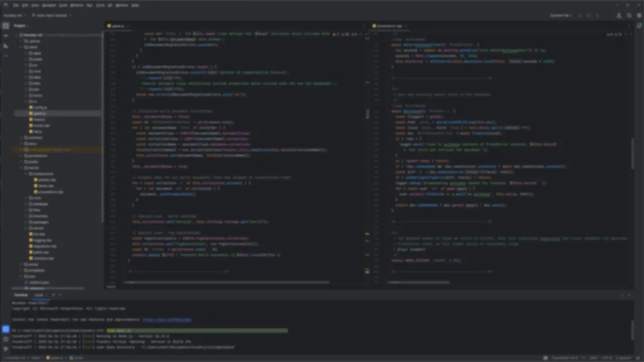Click the Run current configuration icon
This screenshot has height=362, width=644.
coord(580,16)
